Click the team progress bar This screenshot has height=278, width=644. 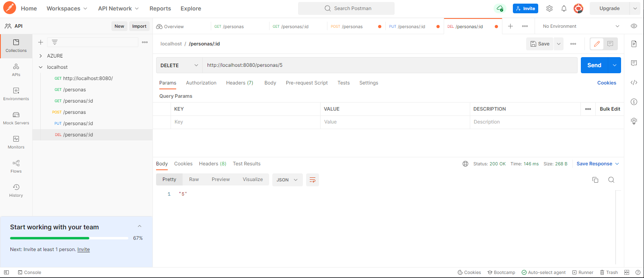(x=69, y=238)
